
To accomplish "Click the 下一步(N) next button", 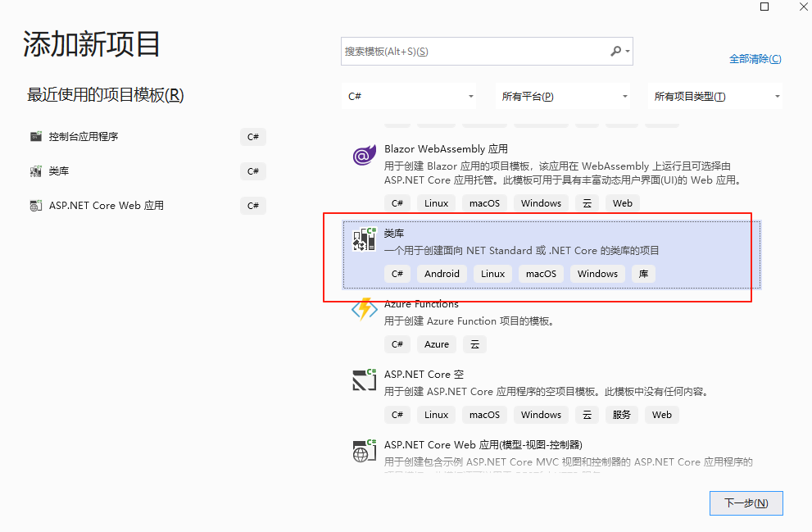I will tap(746, 503).
